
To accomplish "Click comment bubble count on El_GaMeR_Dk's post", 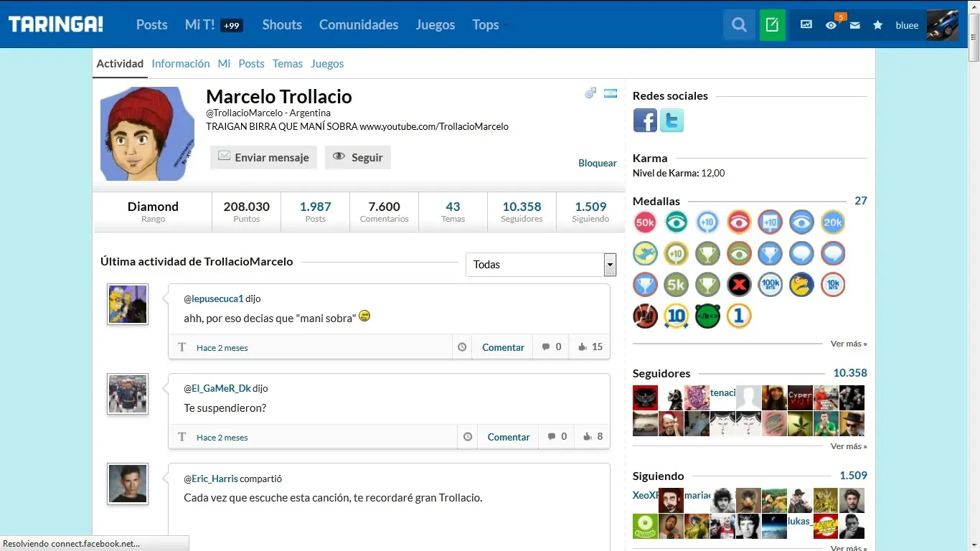I will click(557, 437).
